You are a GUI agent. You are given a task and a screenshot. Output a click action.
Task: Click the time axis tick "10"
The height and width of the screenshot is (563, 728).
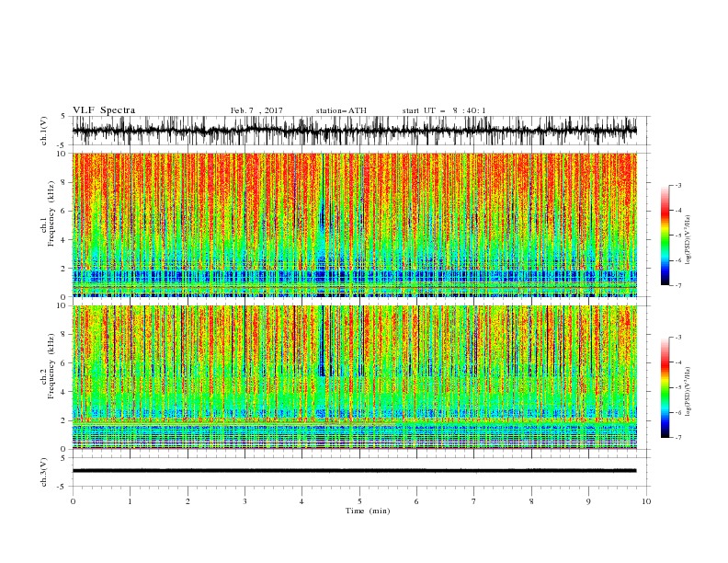pos(646,501)
